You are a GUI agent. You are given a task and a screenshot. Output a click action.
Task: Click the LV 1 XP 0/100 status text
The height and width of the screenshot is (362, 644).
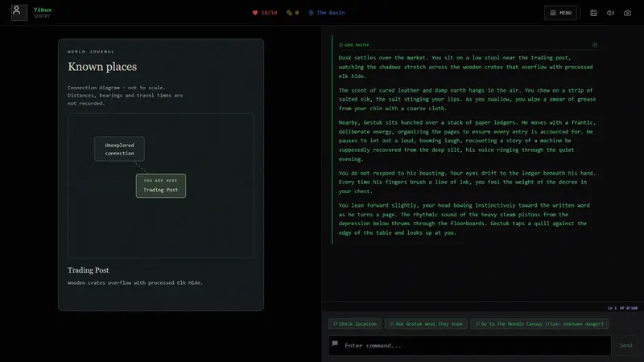[622, 308]
